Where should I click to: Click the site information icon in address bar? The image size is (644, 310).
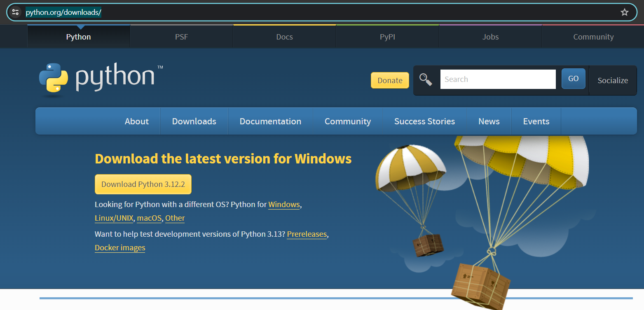(16, 12)
